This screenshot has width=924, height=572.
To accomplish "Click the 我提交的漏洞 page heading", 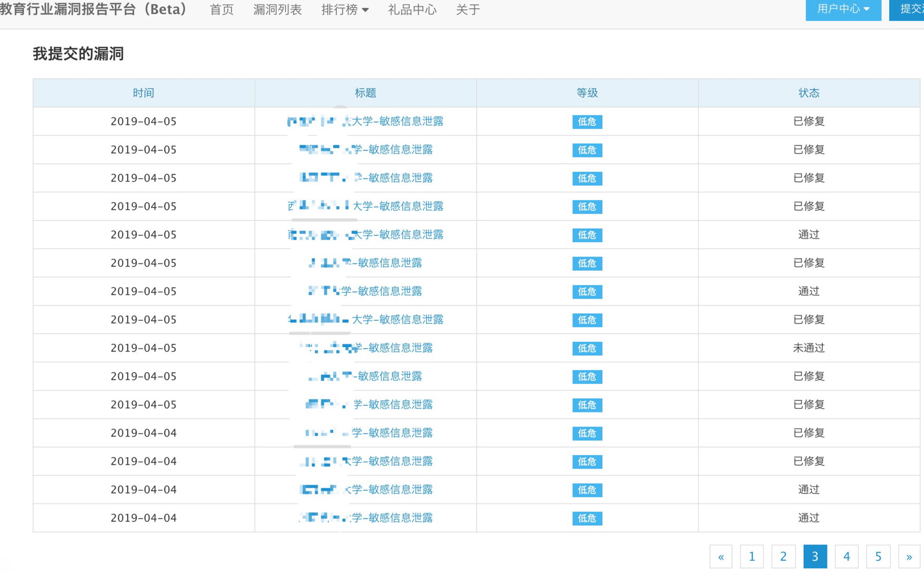I will tap(78, 54).
